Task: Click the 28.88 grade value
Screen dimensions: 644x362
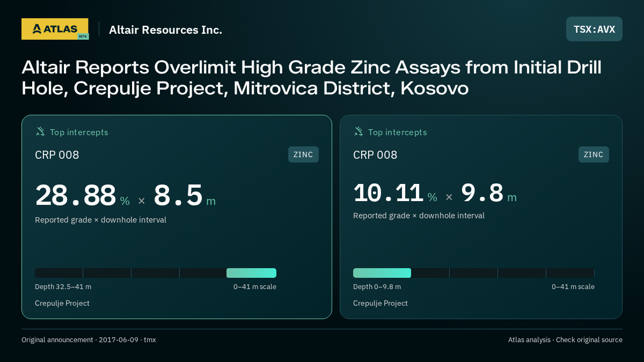Action: point(76,196)
